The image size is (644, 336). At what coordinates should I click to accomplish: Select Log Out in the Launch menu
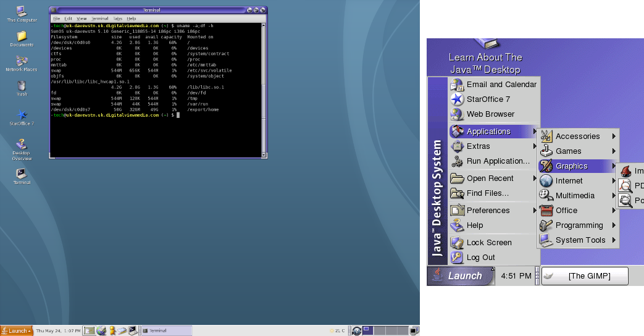coord(480,258)
